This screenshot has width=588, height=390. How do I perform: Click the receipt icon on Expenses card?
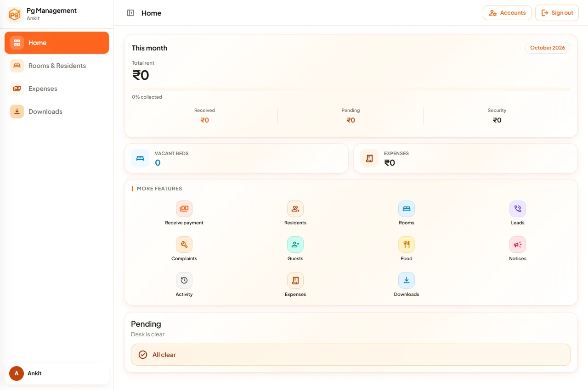pyautogui.click(x=369, y=158)
